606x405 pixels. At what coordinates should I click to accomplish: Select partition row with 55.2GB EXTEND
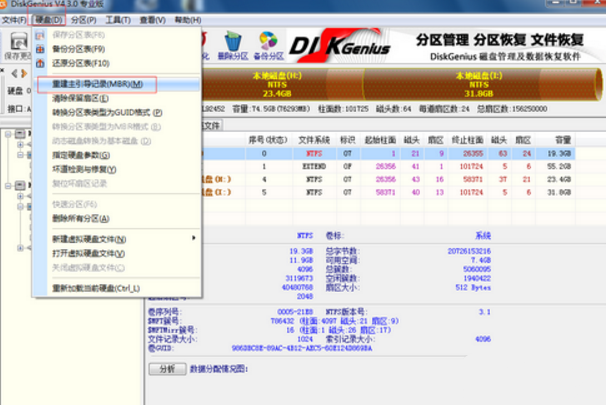tap(390, 167)
